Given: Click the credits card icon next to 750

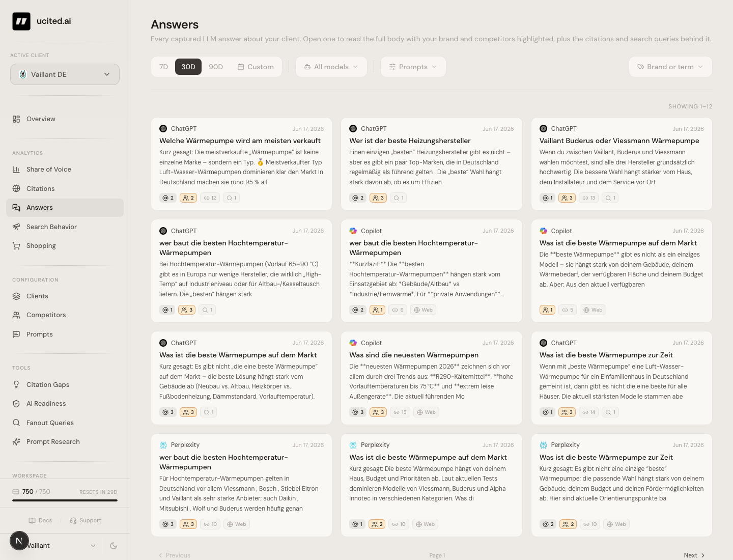Looking at the screenshot, I should [16, 492].
